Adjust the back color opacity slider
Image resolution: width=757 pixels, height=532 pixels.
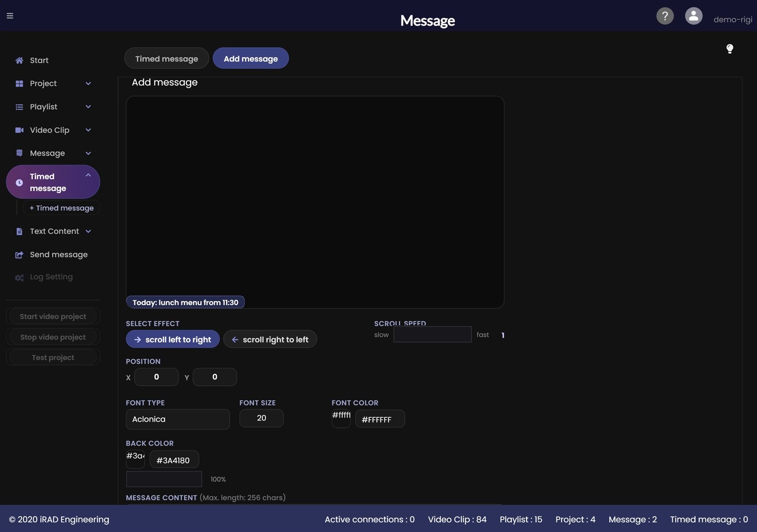tap(164, 479)
